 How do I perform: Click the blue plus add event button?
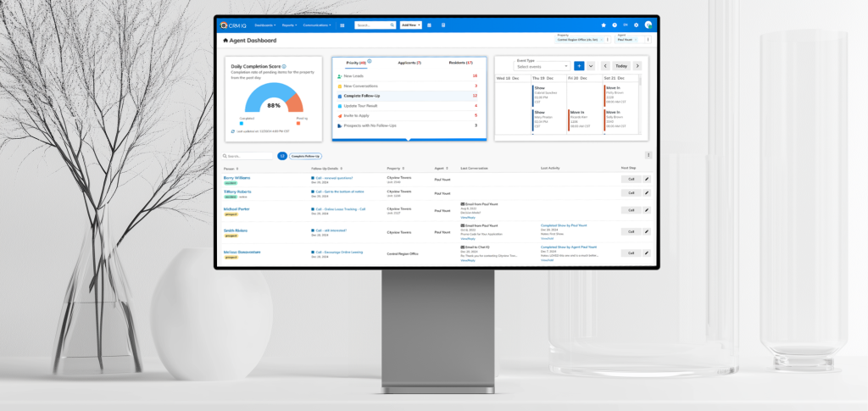[x=579, y=65]
